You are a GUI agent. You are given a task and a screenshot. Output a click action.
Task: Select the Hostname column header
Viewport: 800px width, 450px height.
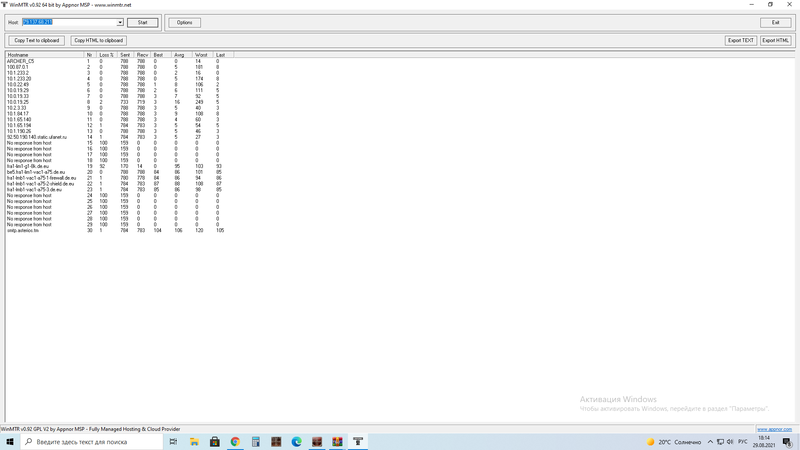click(45, 55)
